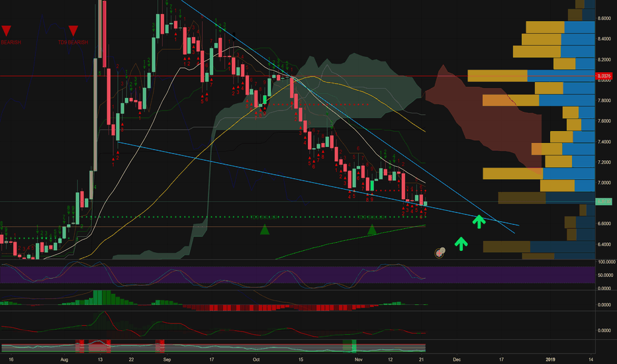Click the Aug date on time axis

[64, 359]
